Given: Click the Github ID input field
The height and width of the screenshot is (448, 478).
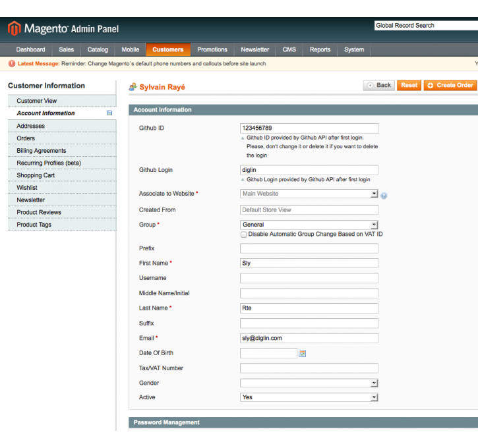Looking at the screenshot, I should [x=309, y=128].
